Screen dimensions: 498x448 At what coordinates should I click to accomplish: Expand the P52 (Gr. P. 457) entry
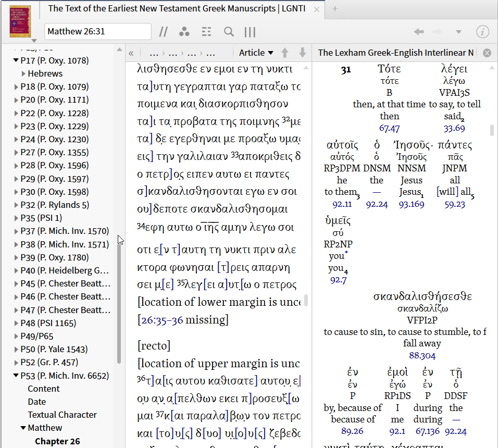(16, 363)
